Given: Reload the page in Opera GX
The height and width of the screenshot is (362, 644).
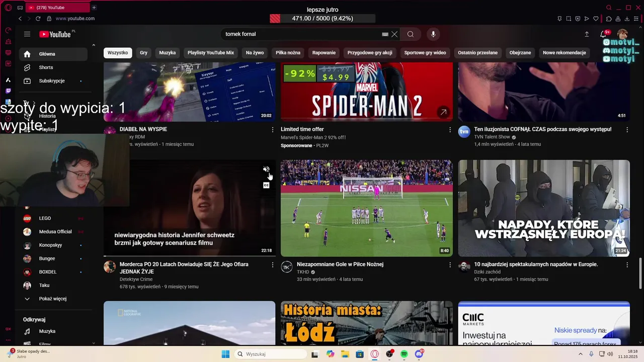Looking at the screenshot, I should point(38,19).
